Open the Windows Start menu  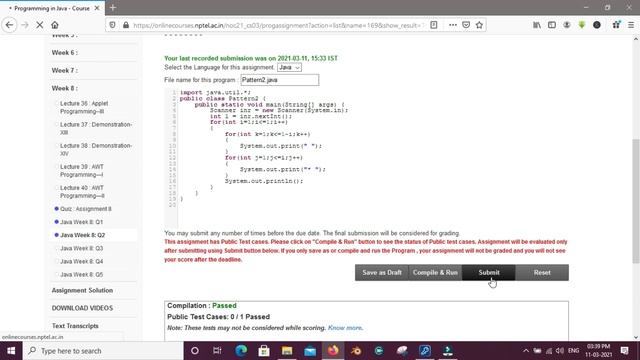[x=11, y=351]
